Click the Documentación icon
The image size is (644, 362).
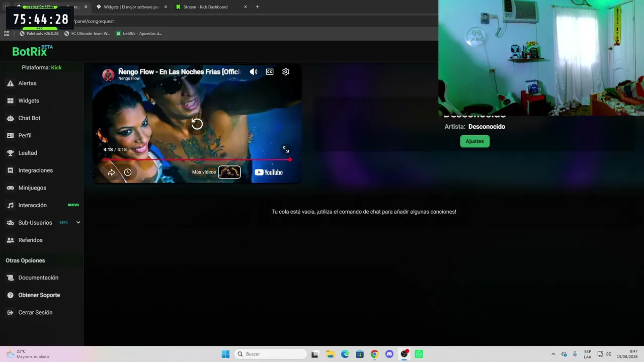10,278
